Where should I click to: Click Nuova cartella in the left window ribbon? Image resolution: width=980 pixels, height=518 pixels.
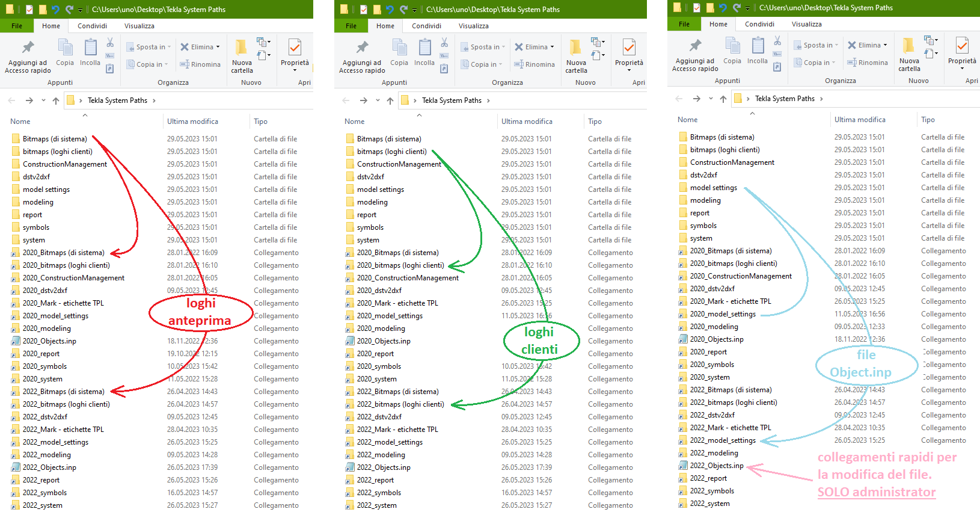[x=242, y=56]
